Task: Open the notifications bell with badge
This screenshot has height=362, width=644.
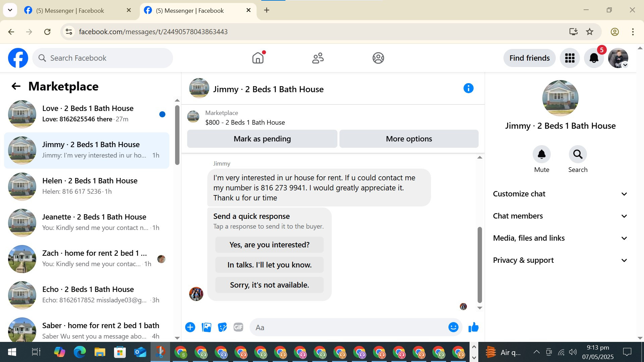Action: point(594,58)
